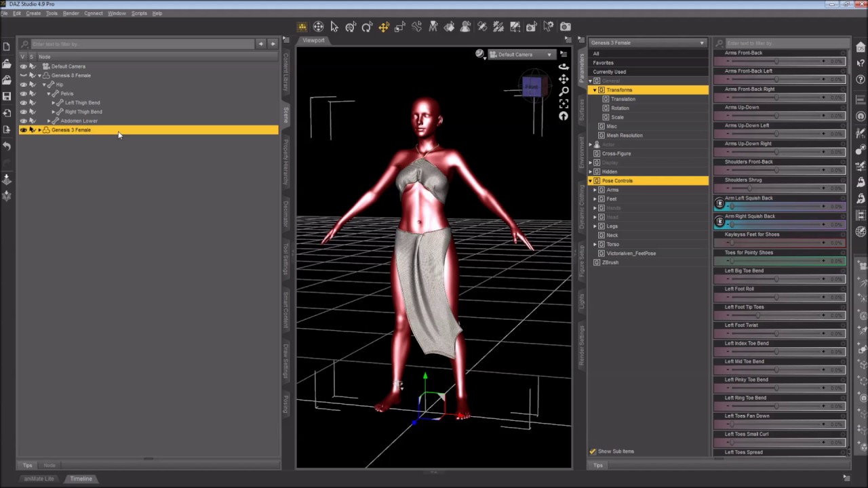Toggle visibility of the Hip bone
The width and height of the screenshot is (868, 488).
click(24, 85)
